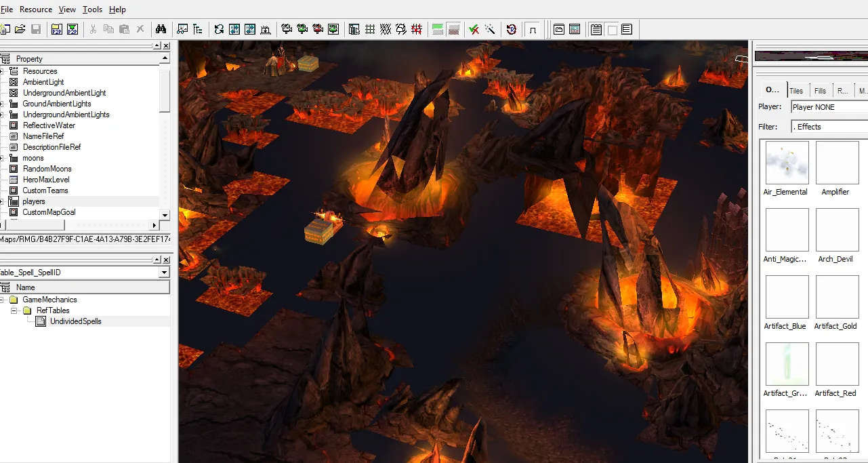Select the Amplifier effect thumbnail
Viewport: 868px width, 463px height.
[838, 163]
